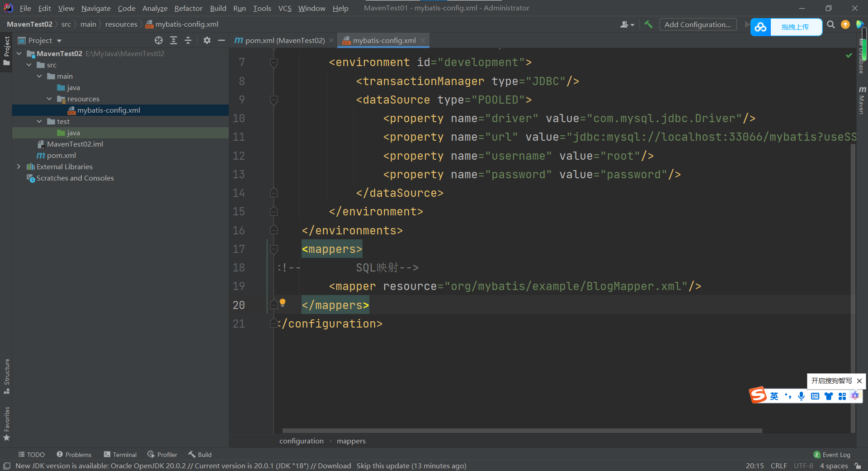Open the Structure tool window
868x471 pixels.
click(6, 376)
